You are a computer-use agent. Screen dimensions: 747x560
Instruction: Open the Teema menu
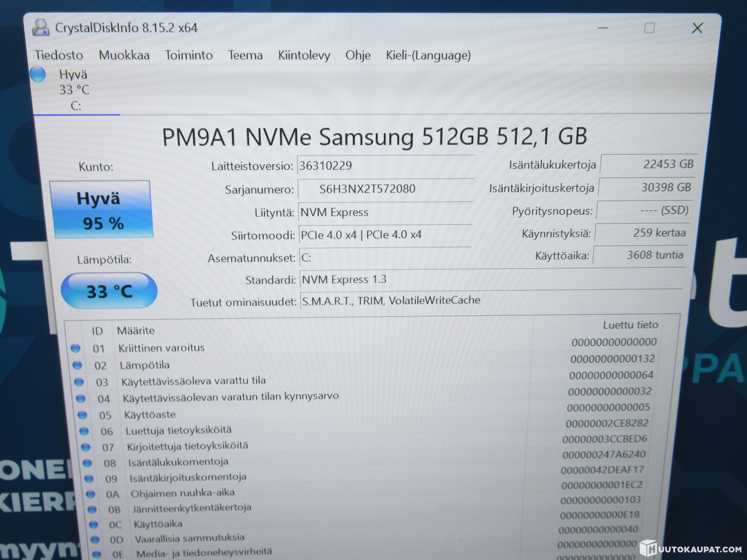point(245,55)
